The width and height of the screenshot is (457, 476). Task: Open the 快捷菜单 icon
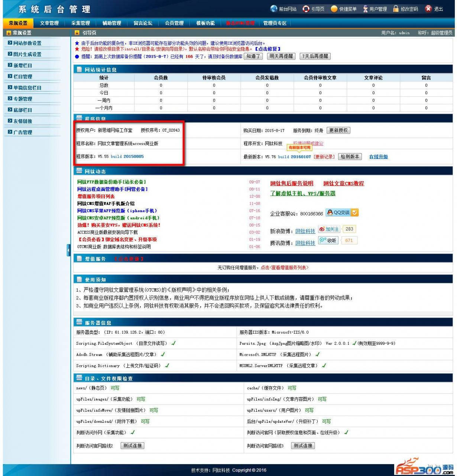[x=334, y=9]
